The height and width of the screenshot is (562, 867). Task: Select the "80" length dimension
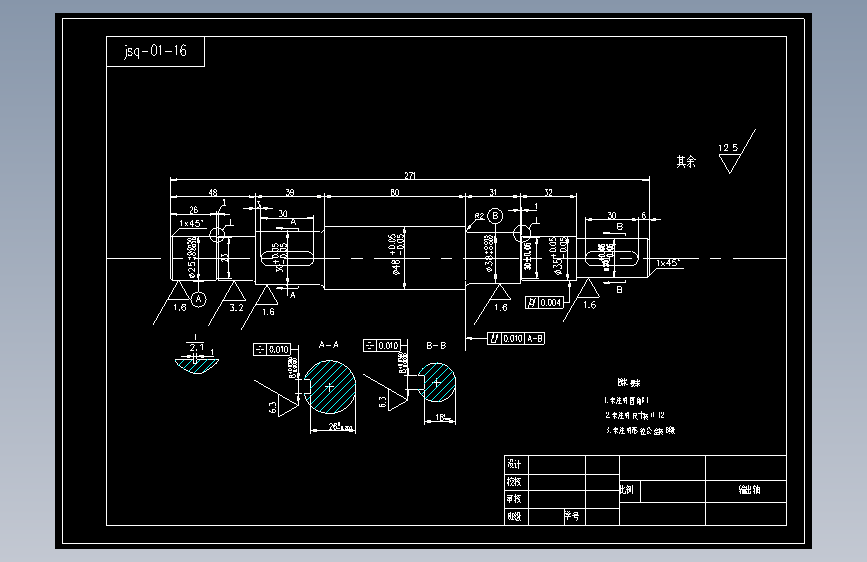[394, 192]
